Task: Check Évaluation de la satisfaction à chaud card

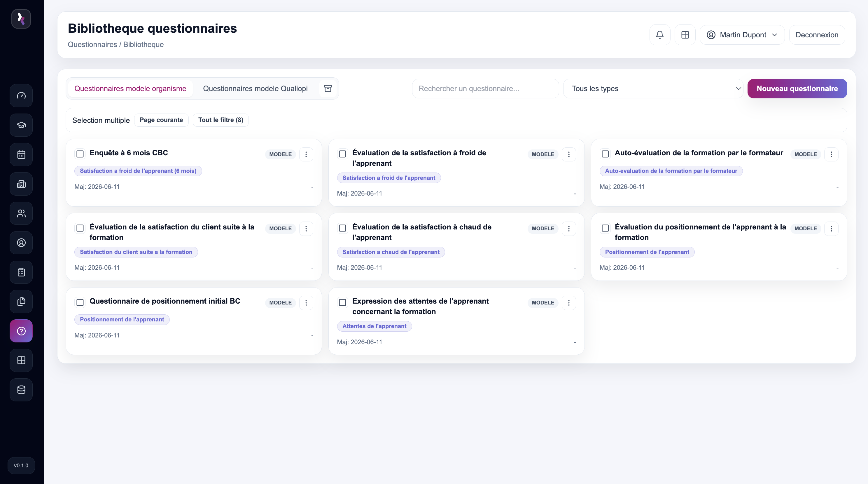Action: pyautogui.click(x=342, y=228)
